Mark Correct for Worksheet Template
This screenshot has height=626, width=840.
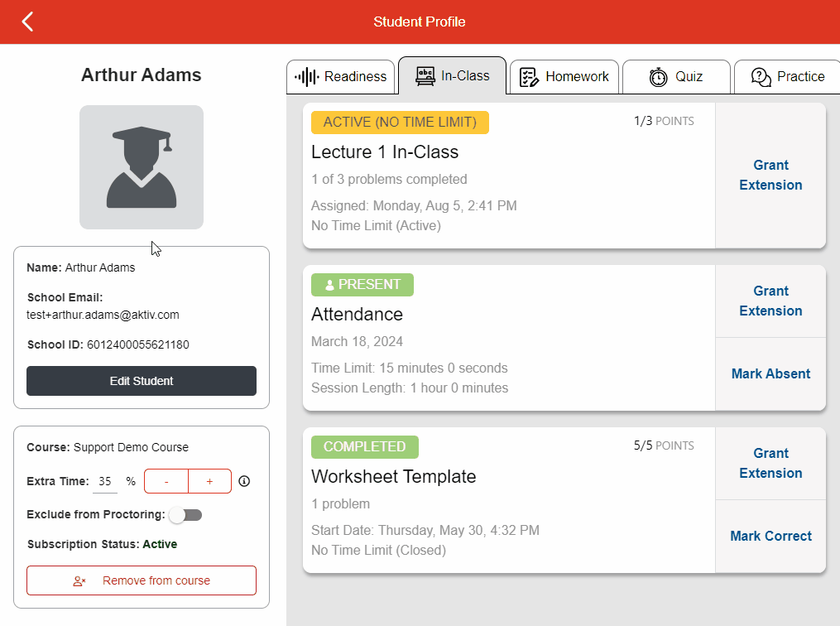(x=770, y=536)
